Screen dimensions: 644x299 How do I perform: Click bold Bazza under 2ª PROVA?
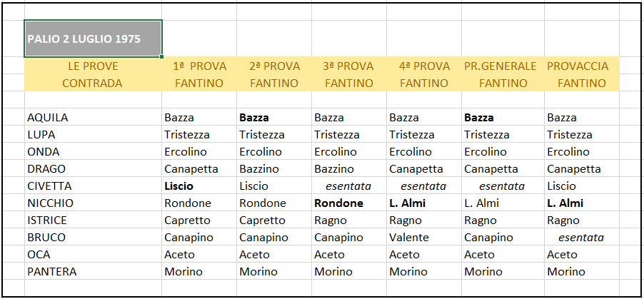(254, 118)
